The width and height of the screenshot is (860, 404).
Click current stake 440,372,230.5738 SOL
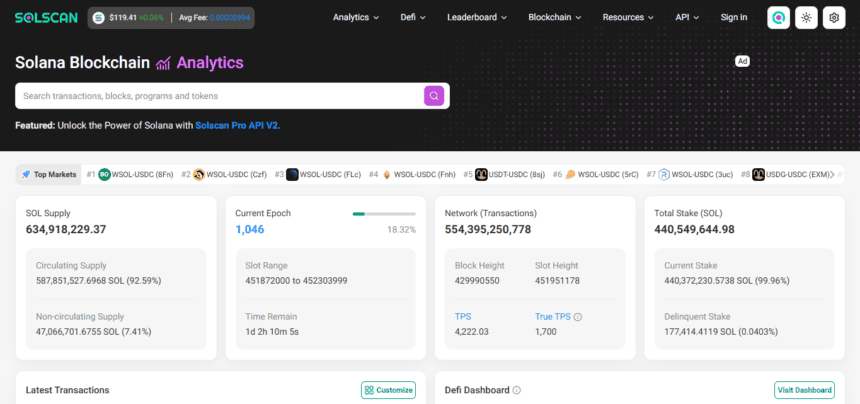click(x=727, y=281)
